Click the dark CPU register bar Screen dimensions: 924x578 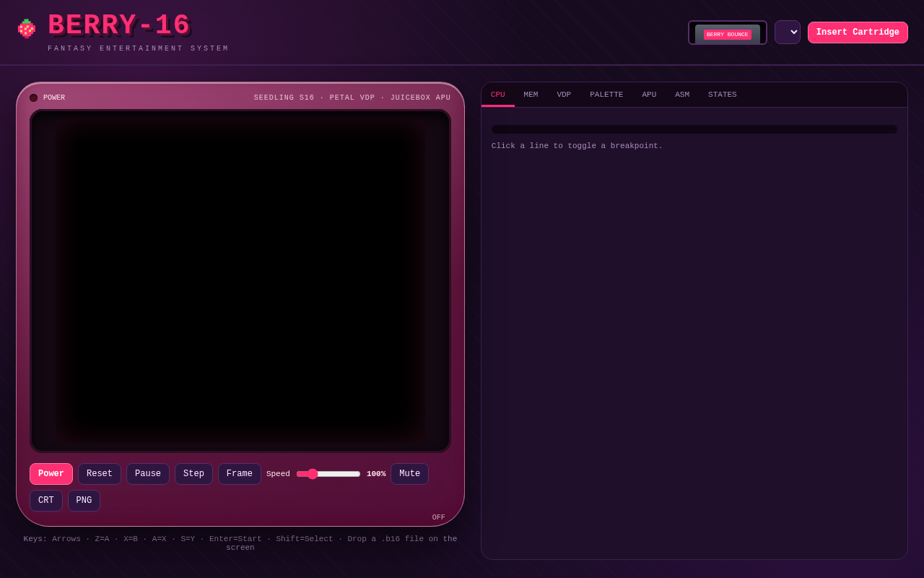[694, 129]
